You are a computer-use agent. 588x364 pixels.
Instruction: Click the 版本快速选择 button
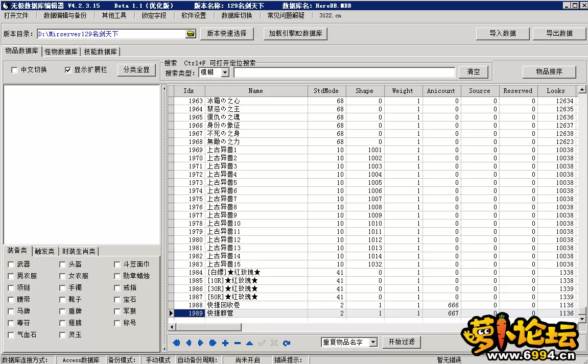click(x=227, y=33)
